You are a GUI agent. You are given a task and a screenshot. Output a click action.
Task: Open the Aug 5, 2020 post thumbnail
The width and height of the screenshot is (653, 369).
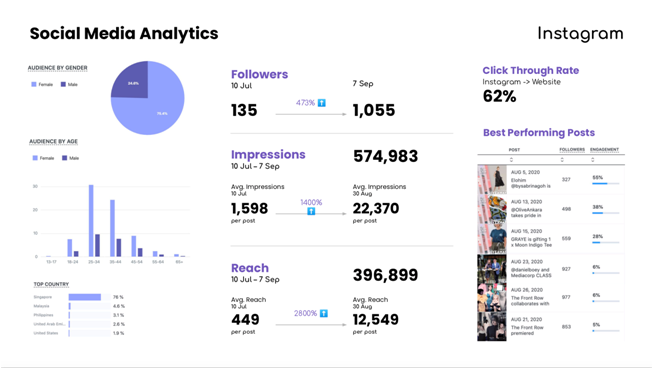point(492,180)
